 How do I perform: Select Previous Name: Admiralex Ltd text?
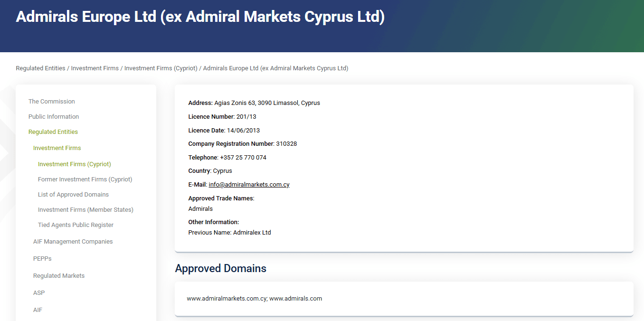pos(229,233)
